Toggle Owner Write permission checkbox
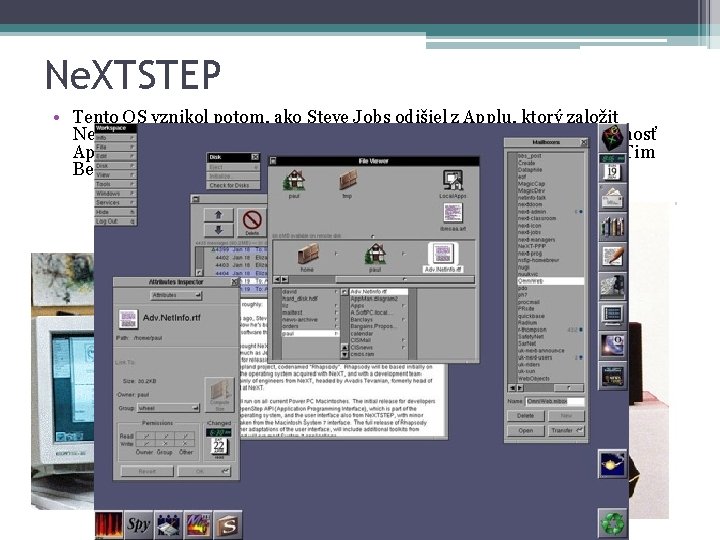Screen dimensions: 720x540 point(146,444)
